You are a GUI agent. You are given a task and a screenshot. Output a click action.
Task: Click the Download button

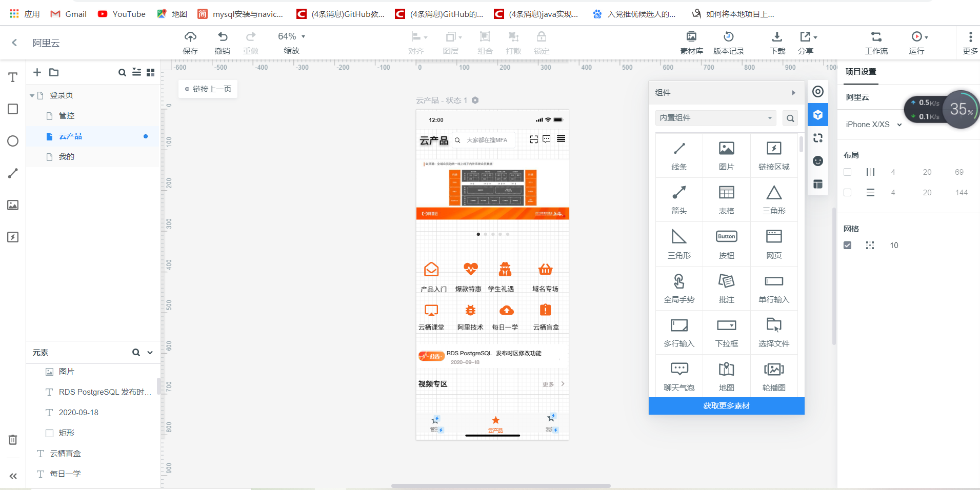coord(777,43)
